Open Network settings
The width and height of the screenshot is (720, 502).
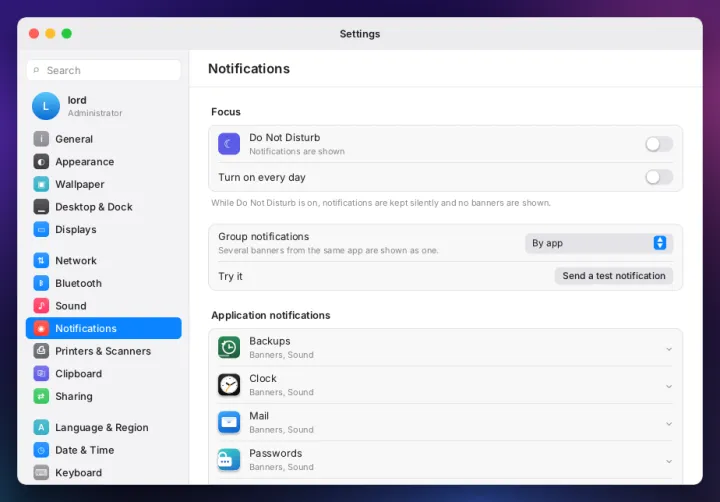(x=104, y=260)
